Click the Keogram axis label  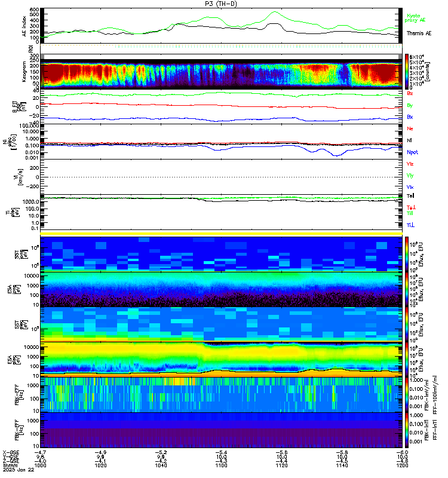24,72
